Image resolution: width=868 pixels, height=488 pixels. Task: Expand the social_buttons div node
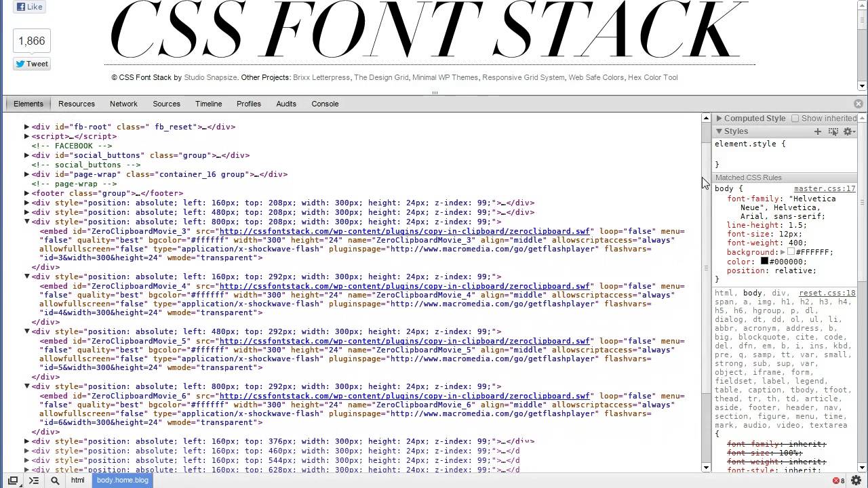click(26, 155)
